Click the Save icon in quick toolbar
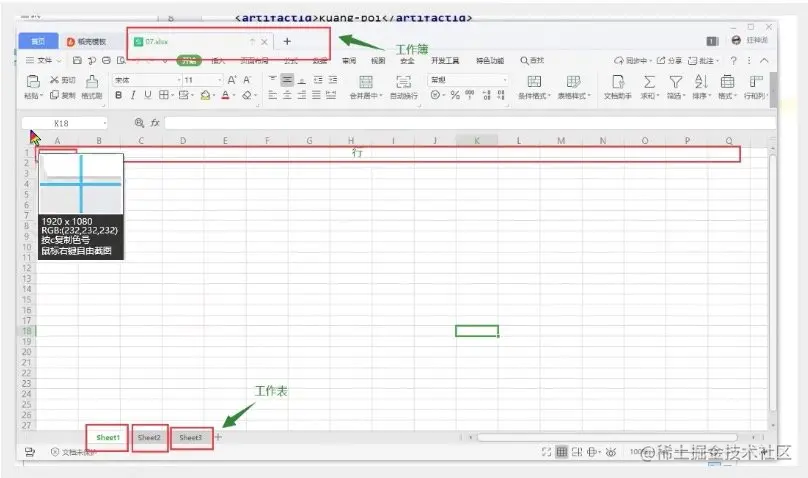 [77, 60]
